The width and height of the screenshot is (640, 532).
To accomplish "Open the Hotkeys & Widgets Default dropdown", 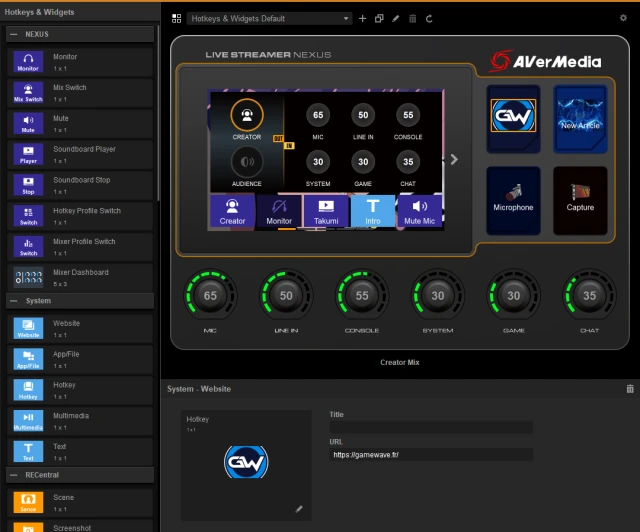I will click(x=269, y=18).
